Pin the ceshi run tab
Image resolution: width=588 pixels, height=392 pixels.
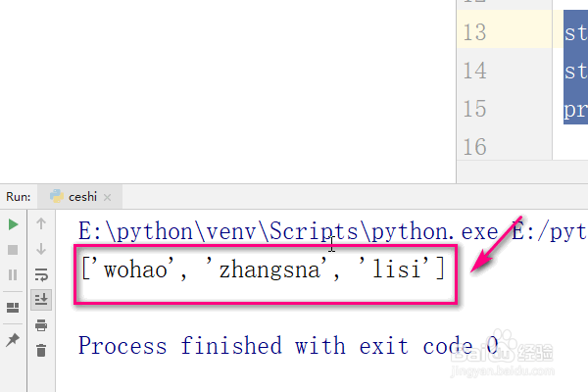click(13, 340)
